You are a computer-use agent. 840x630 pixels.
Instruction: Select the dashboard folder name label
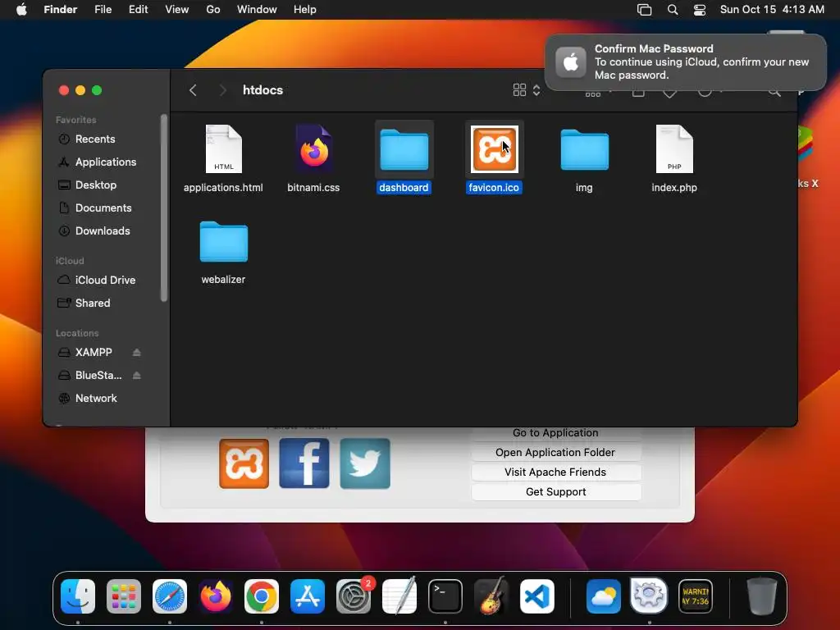[404, 188]
